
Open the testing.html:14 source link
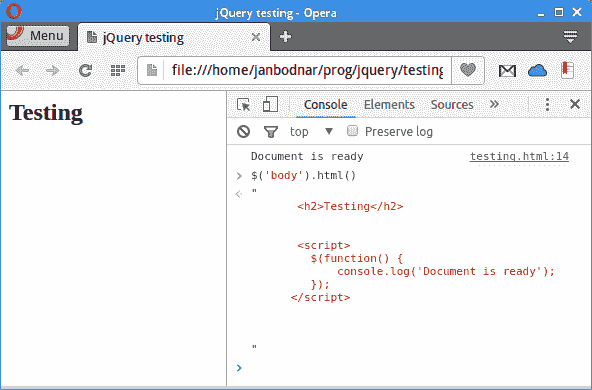(x=519, y=156)
